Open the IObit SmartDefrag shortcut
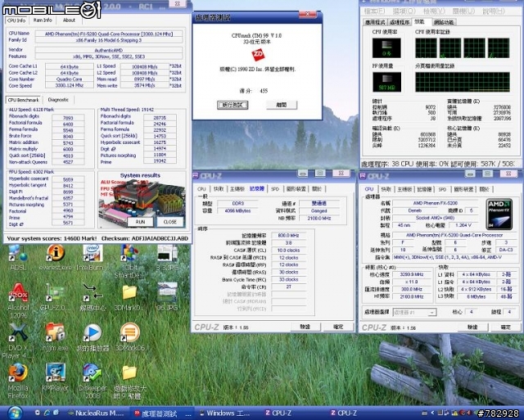This screenshot has width=524, height=420. pos(129,260)
